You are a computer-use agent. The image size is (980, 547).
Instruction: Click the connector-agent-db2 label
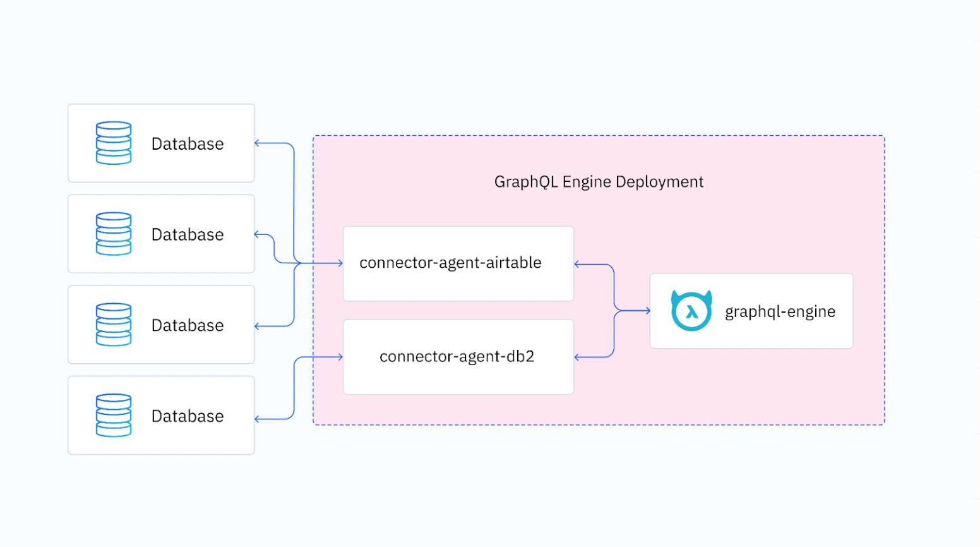pyautogui.click(x=457, y=356)
